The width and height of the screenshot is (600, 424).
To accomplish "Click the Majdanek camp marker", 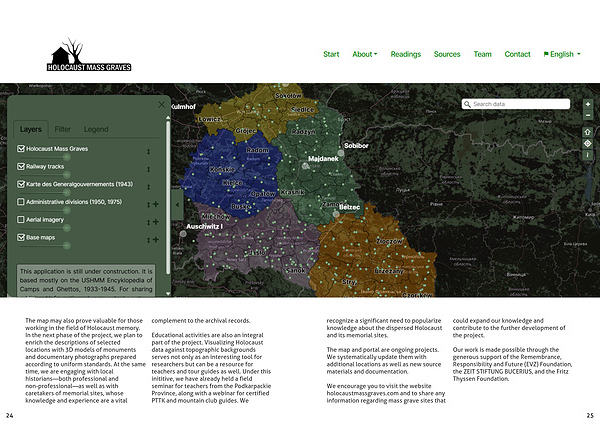I will [x=305, y=166].
